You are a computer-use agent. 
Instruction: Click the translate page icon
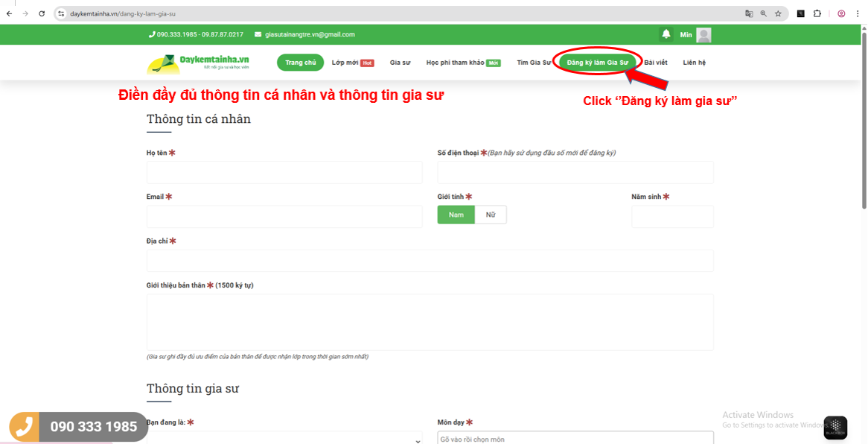pos(750,13)
